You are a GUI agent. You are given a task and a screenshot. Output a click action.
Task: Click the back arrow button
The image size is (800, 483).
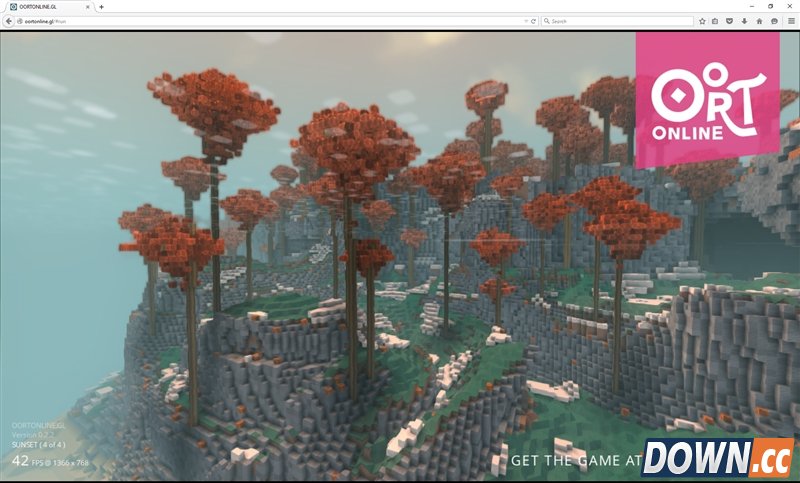(9, 21)
